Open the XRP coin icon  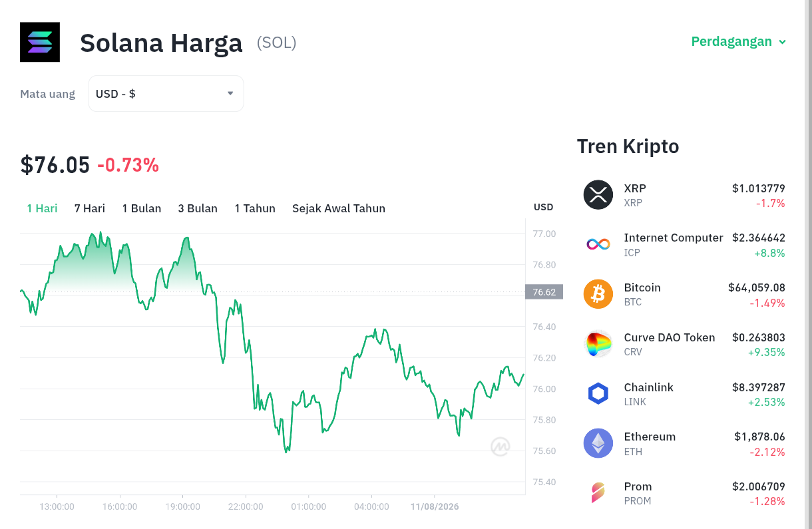[598, 195]
